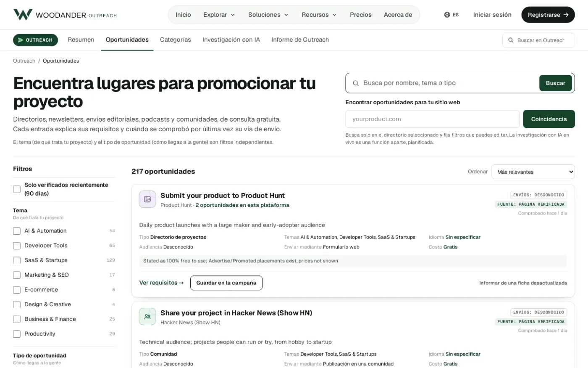This screenshot has height=368, width=588.
Task: Switch to the Resumen tab
Action: pos(81,40)
